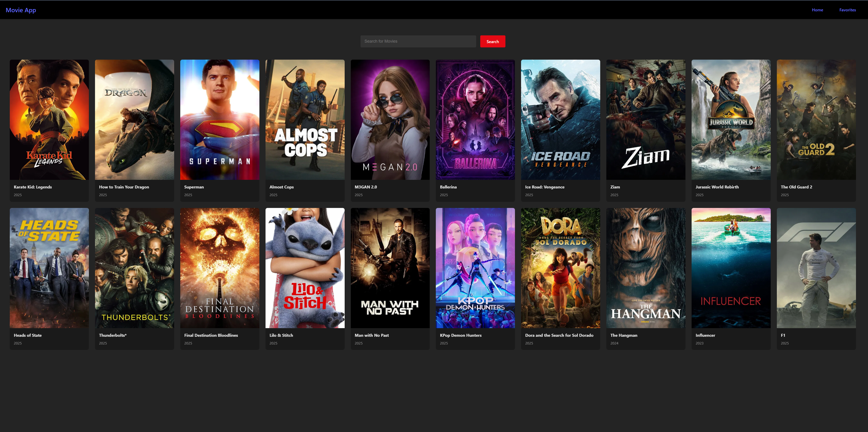Select How to Train Your Dragon poster

pos(134,120)
